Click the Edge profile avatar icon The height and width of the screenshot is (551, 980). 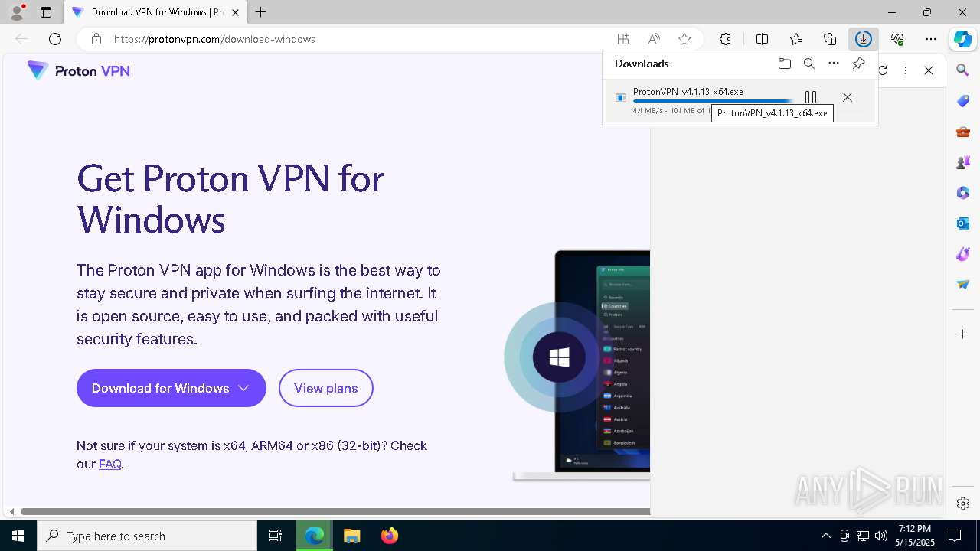[17, 12]
